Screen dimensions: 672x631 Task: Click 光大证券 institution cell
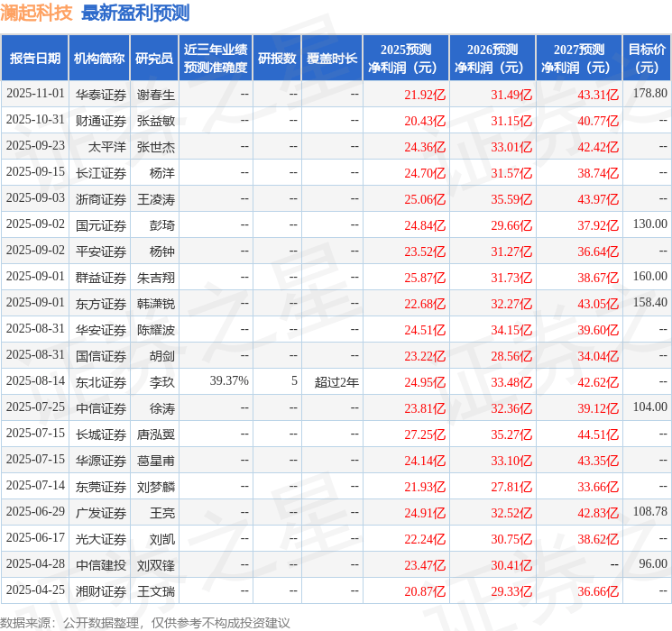[x=101, y=539]
